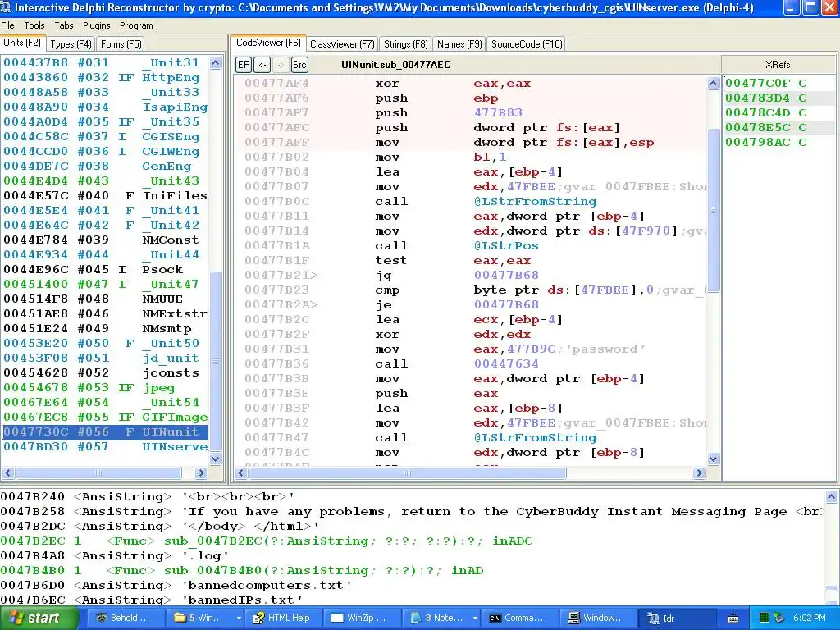
Task: Select unit row GIFImage #055
Action: pyautogui.click(x=105, y=417)
